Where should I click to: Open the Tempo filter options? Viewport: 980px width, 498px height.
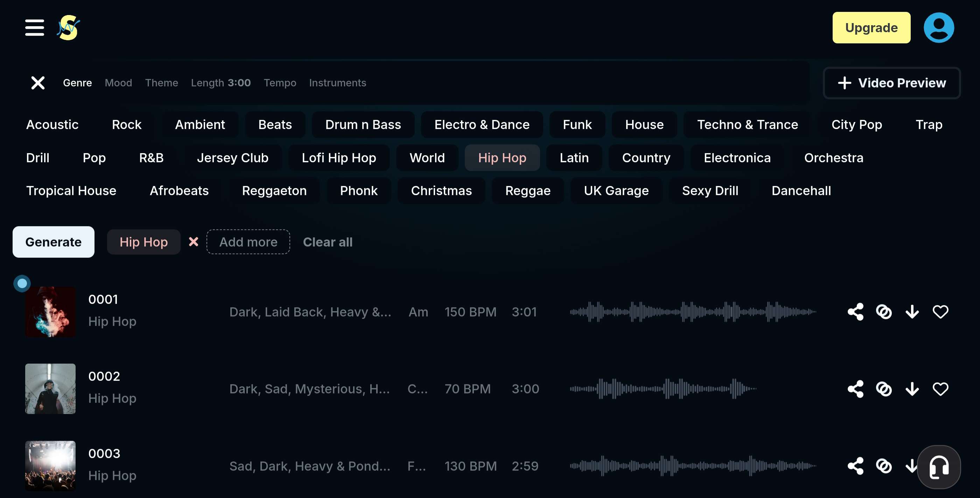280,83
